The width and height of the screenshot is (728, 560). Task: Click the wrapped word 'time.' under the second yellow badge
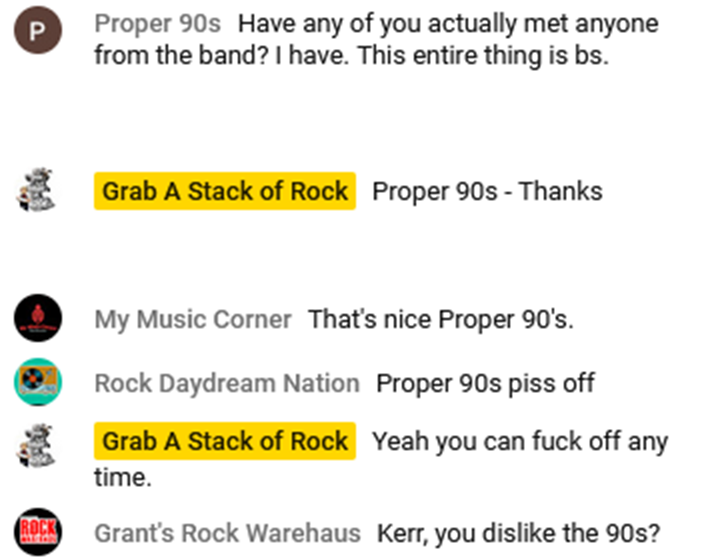click(x=122, y=479)
